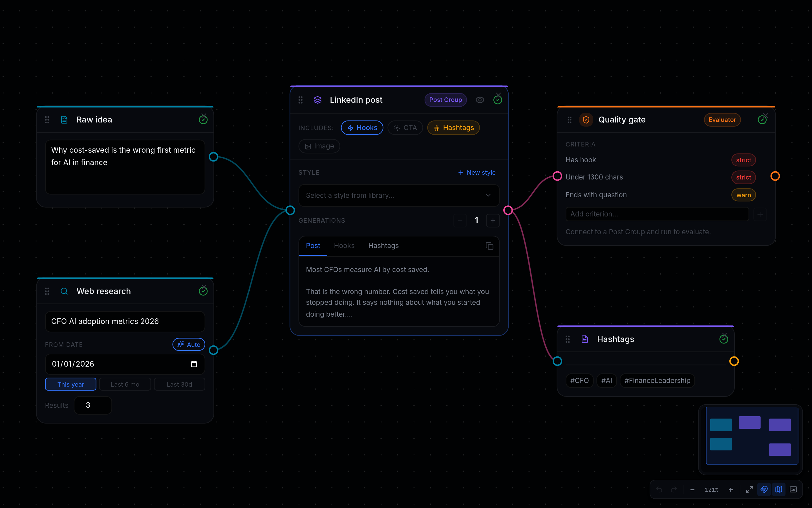Focus the Add criterion input field

pyautogui.click(x=657, y=214)
